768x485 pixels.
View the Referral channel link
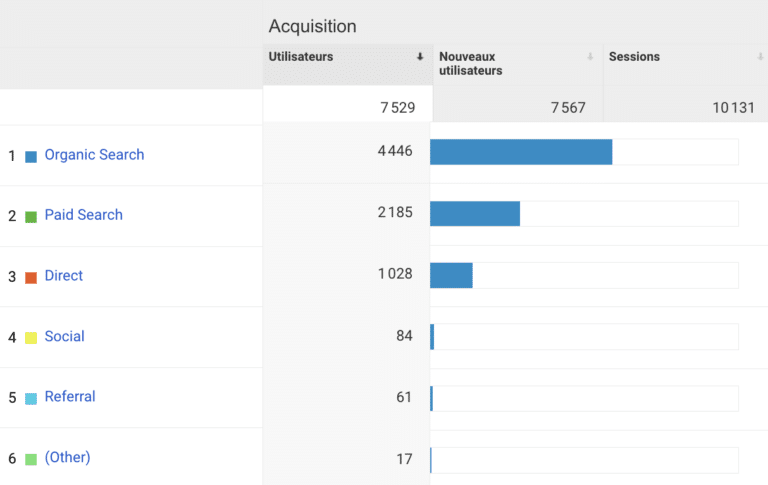click(x=70, y=397)
